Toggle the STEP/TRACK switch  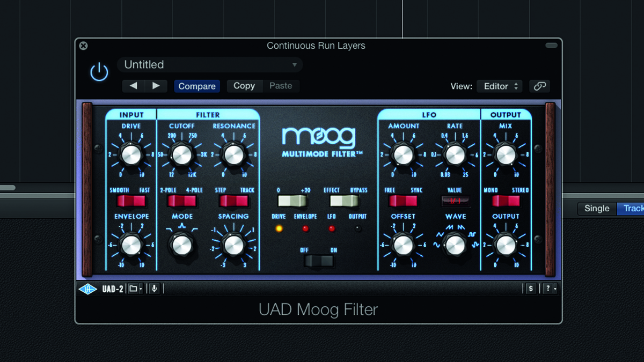pyautogui.click(x=233, y=201)
